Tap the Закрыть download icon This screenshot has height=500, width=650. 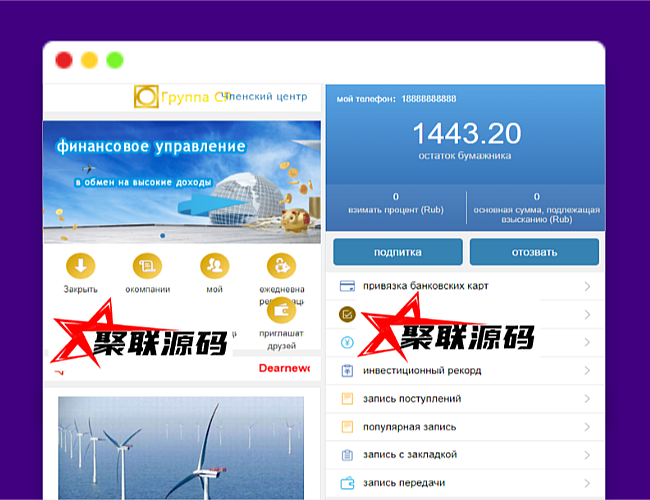tap(80, 266)
